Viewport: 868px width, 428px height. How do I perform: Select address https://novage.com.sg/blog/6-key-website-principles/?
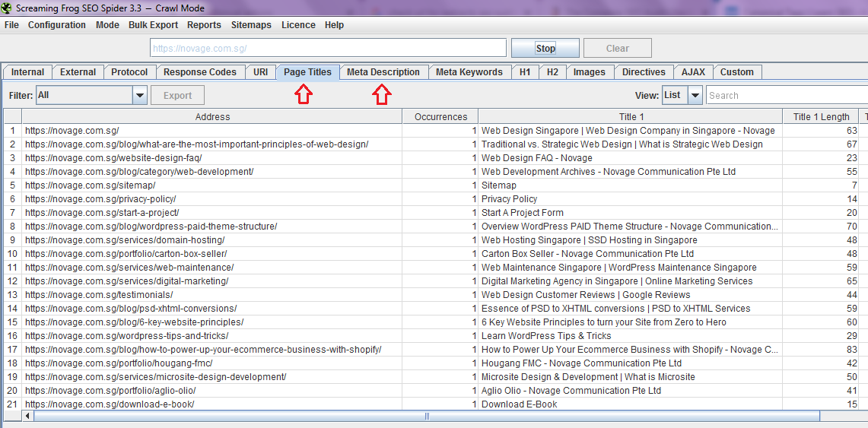(x=135, y=322)
